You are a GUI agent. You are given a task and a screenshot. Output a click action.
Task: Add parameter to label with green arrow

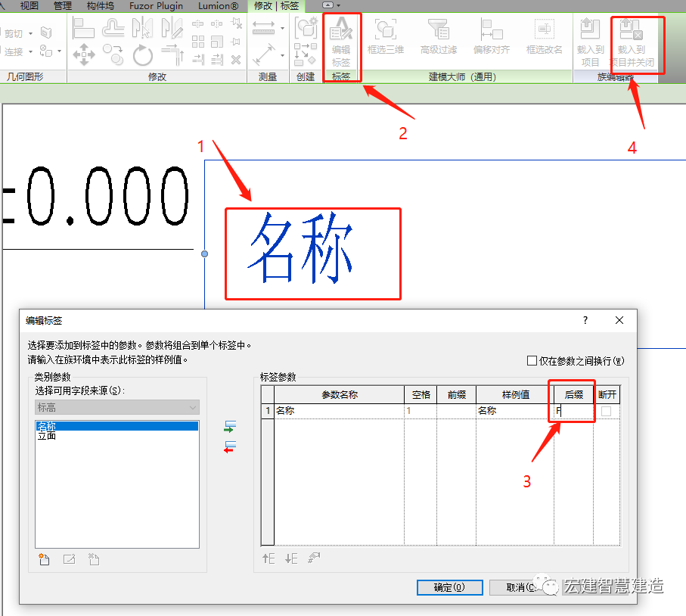(230, 426)
